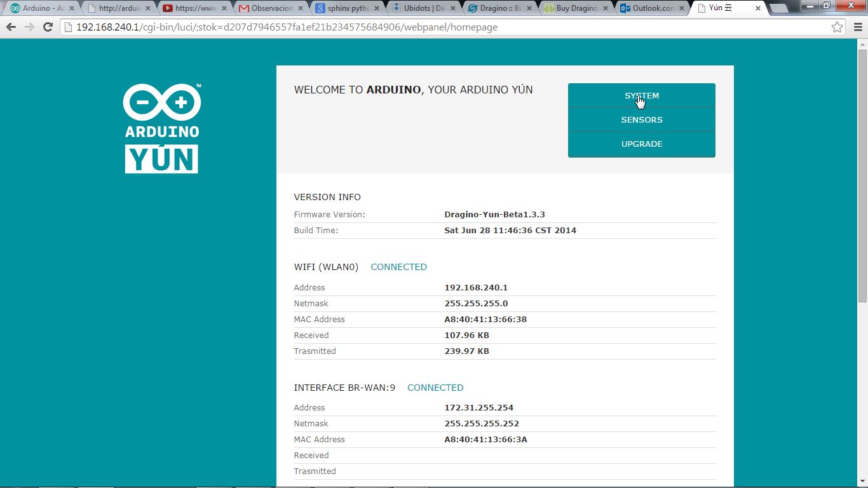
Task: Click the vertical scrollbar thumb
Action: (862, 176)
